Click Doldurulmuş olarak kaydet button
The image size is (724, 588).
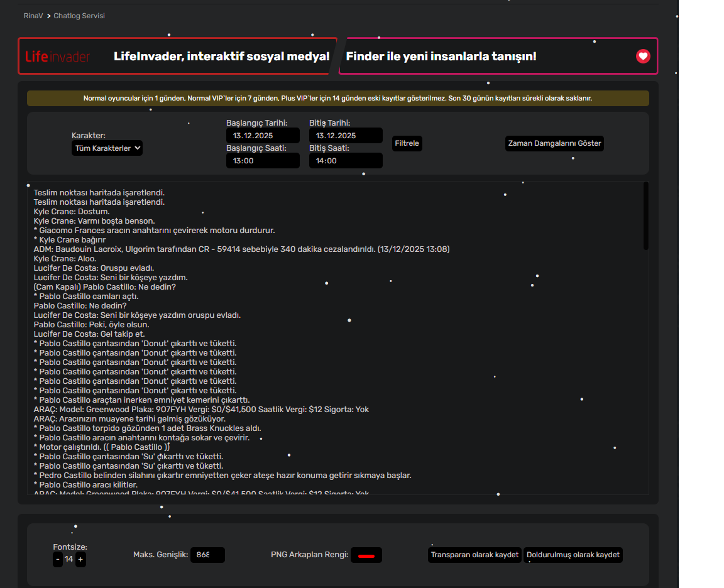pos(573,555)
